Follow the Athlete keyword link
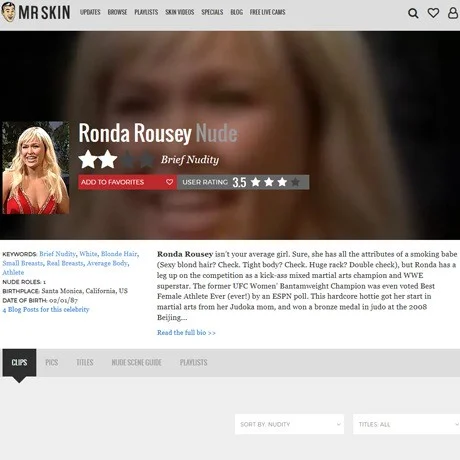This screenshot has width=460, height=460. [13, 272]
